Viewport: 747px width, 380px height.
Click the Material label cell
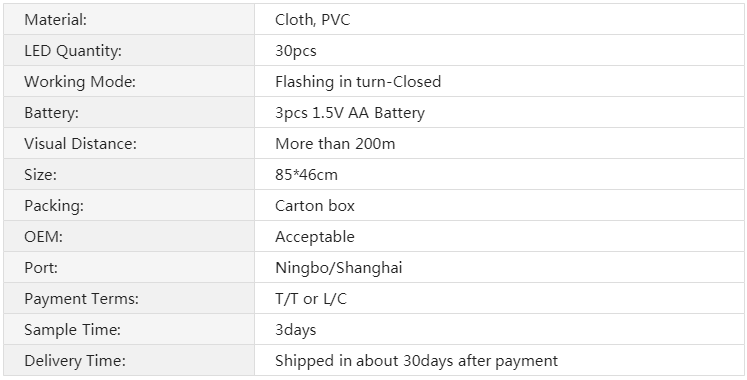(129, 20)
